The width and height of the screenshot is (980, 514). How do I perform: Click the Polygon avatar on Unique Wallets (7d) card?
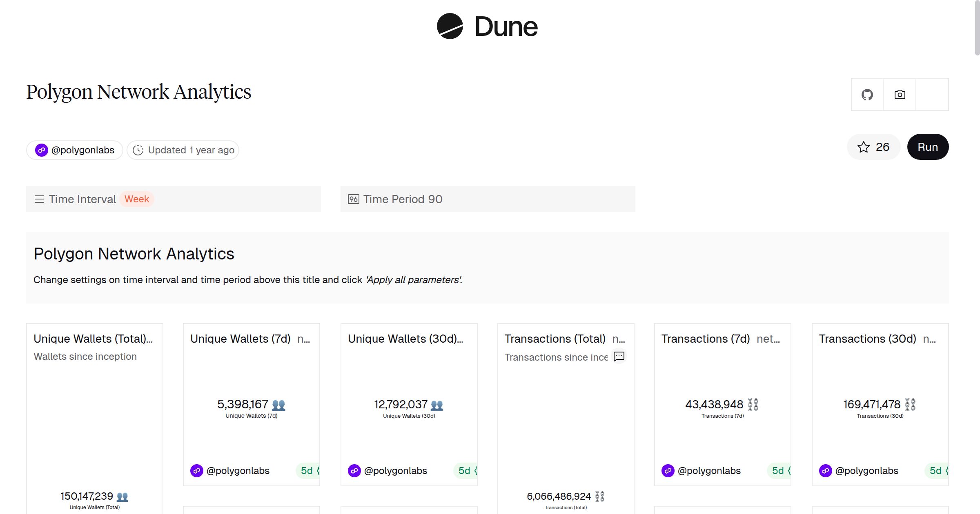point(196,470)
